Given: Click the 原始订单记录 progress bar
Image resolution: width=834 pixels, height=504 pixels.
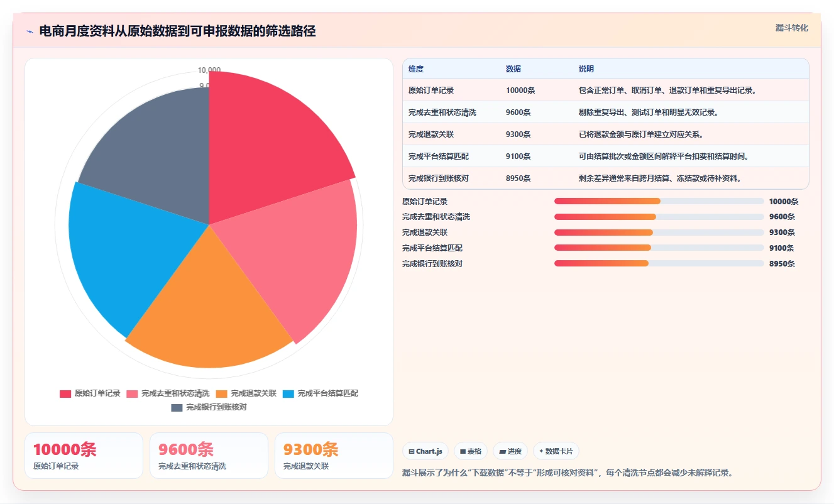Looking at the screenshot, I should (659, 201).
